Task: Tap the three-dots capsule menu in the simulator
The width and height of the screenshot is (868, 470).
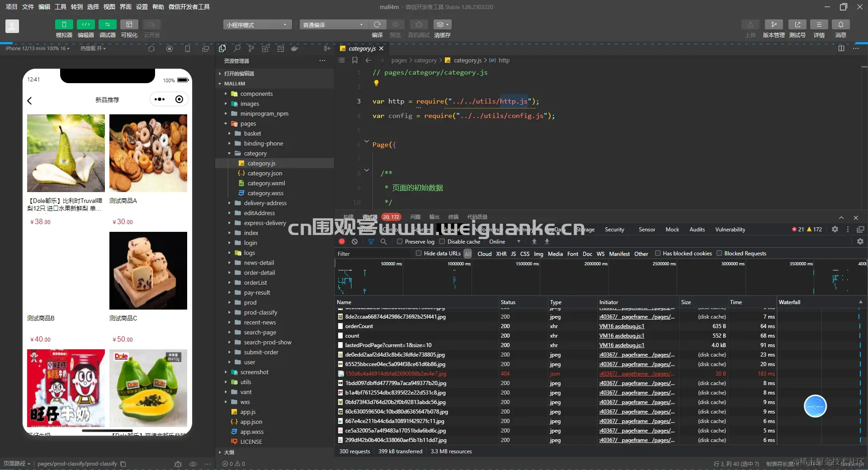Action: point(160,99)
